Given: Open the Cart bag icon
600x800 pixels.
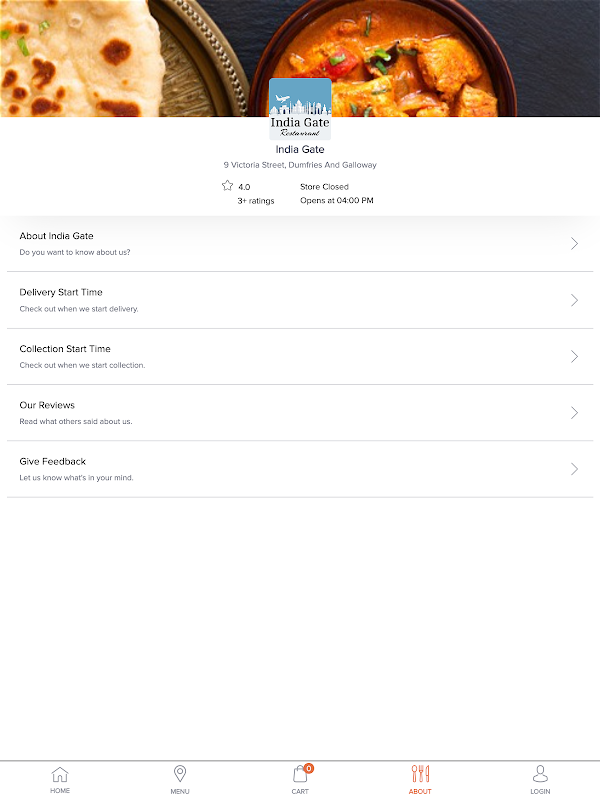Looking at the screenshot, I should [299, 774].
